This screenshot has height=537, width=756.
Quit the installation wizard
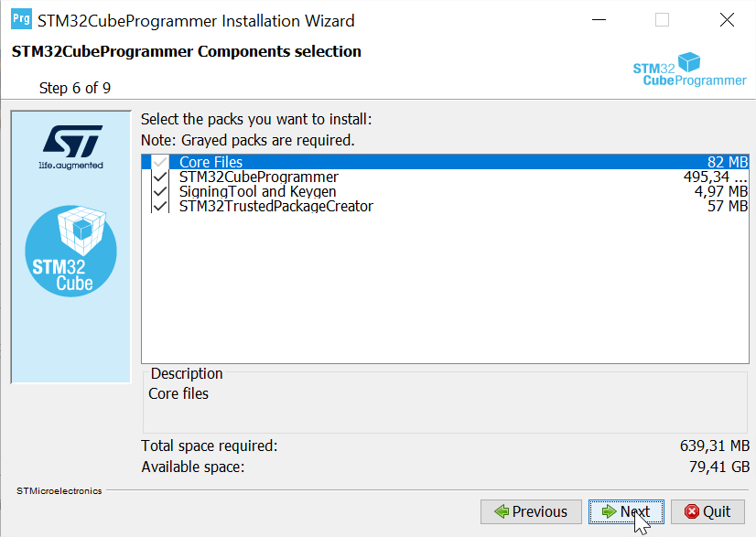[x=707, y=511]
